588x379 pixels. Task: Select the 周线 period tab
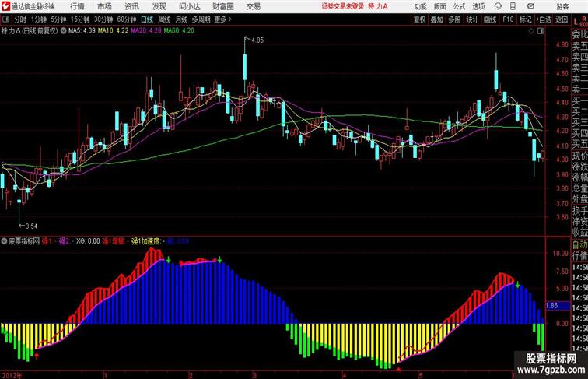(164, 19)
